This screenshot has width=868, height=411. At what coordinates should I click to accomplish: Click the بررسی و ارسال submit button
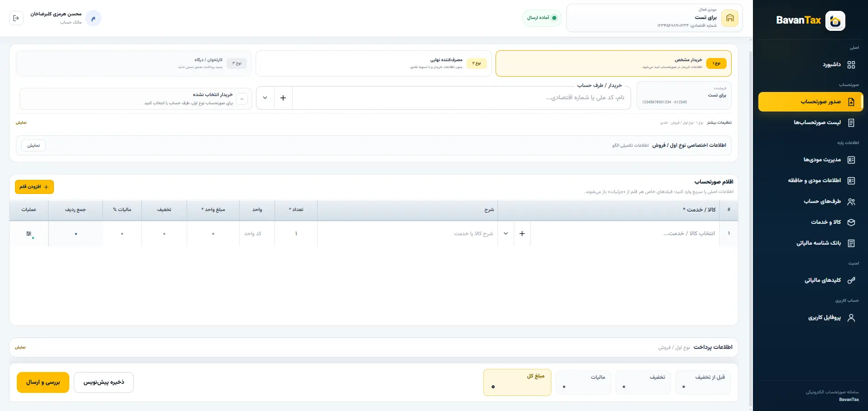coord(43,382)
